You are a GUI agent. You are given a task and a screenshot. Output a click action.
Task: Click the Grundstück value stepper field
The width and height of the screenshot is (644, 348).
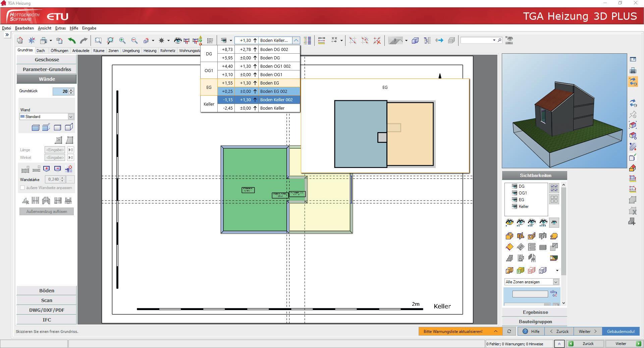click(63, 91)
